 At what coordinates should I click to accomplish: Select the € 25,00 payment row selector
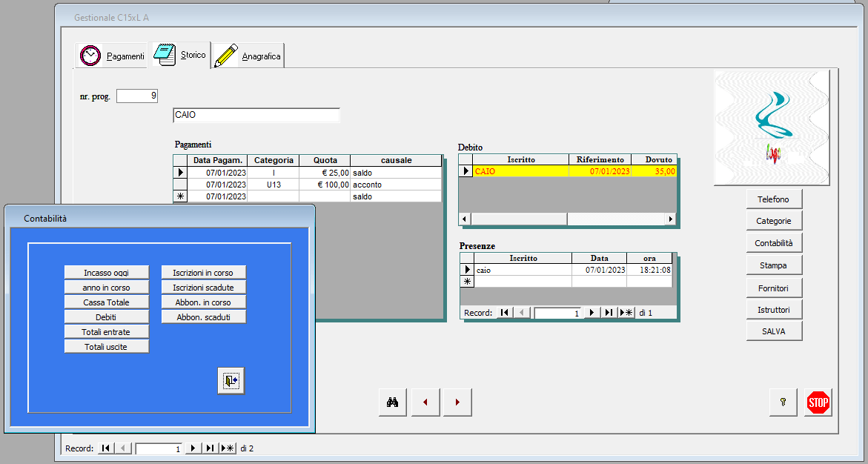point(180,173)
